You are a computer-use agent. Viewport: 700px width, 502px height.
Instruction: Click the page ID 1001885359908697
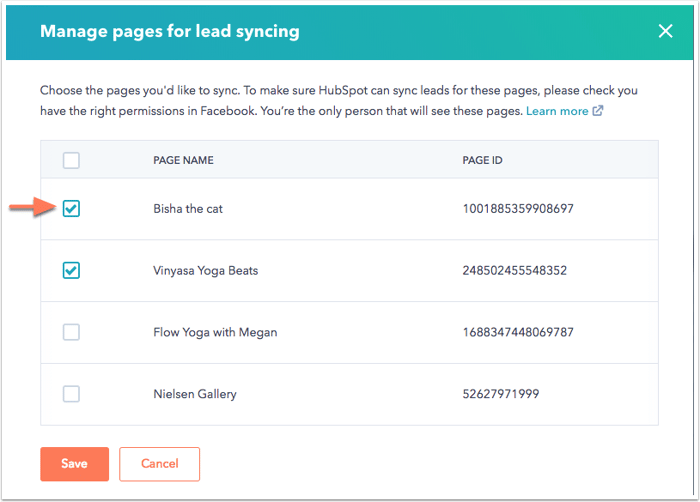[x=518, y=209]
